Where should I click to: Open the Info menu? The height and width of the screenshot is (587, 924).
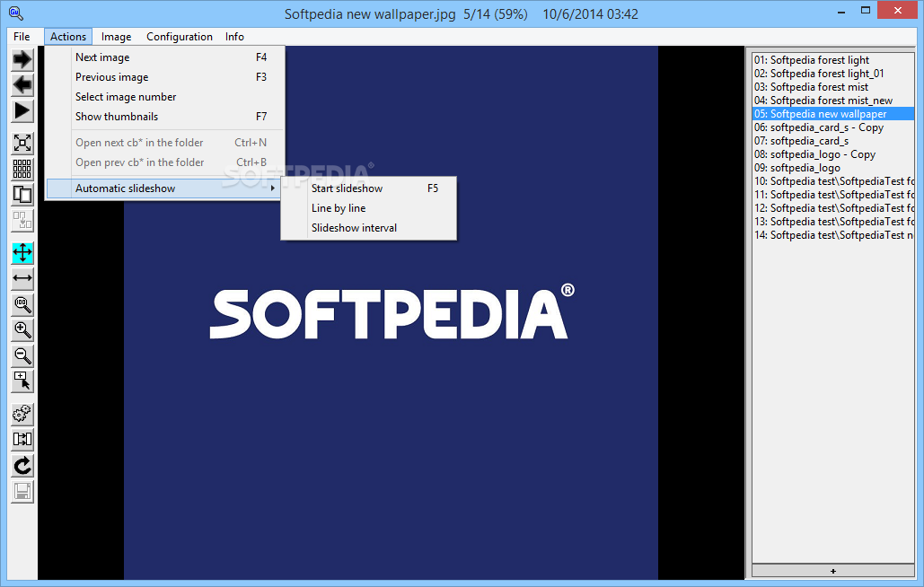[234, 37]
